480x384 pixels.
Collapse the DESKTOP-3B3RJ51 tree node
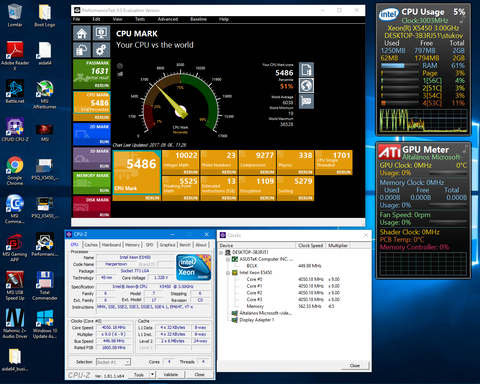click(221, 253)
